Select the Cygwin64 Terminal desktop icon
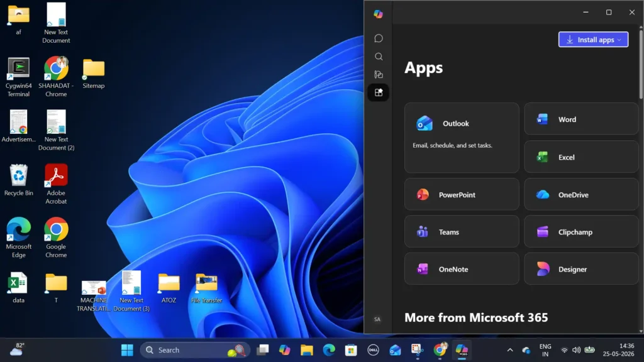 point(18,77)
